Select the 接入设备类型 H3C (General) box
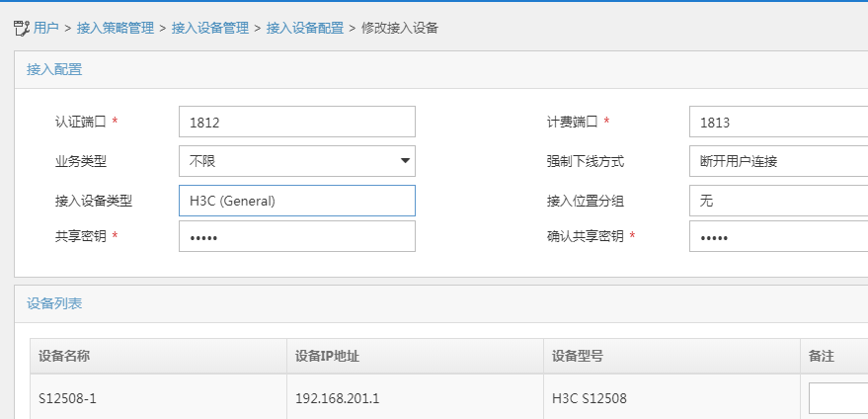Viewport: 868px width, 419px height. point(296,200)
